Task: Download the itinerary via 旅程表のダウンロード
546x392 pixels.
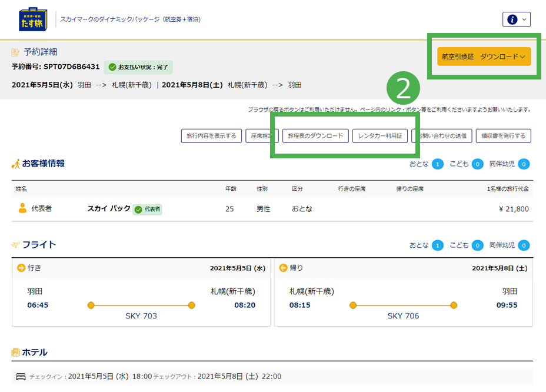Action: coord(315,136)
